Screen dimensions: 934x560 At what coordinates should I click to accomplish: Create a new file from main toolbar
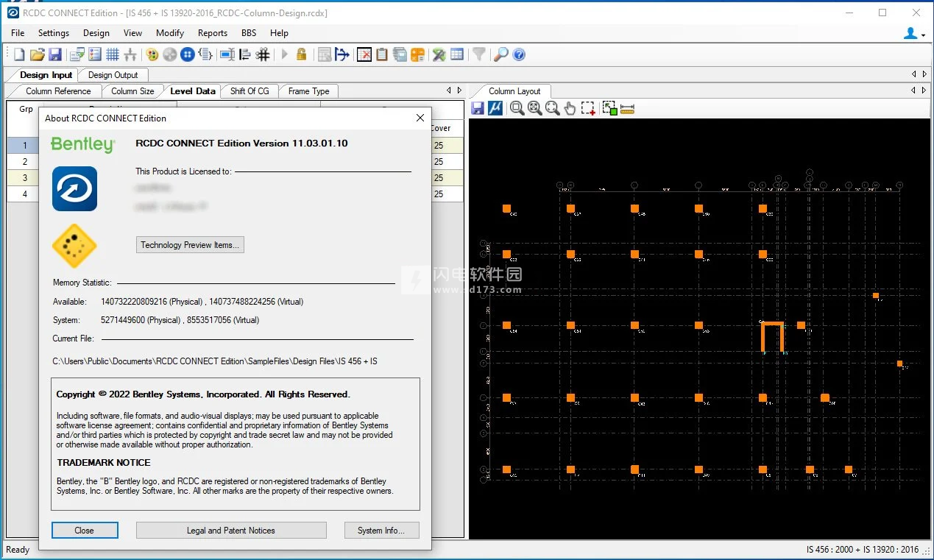19,54
